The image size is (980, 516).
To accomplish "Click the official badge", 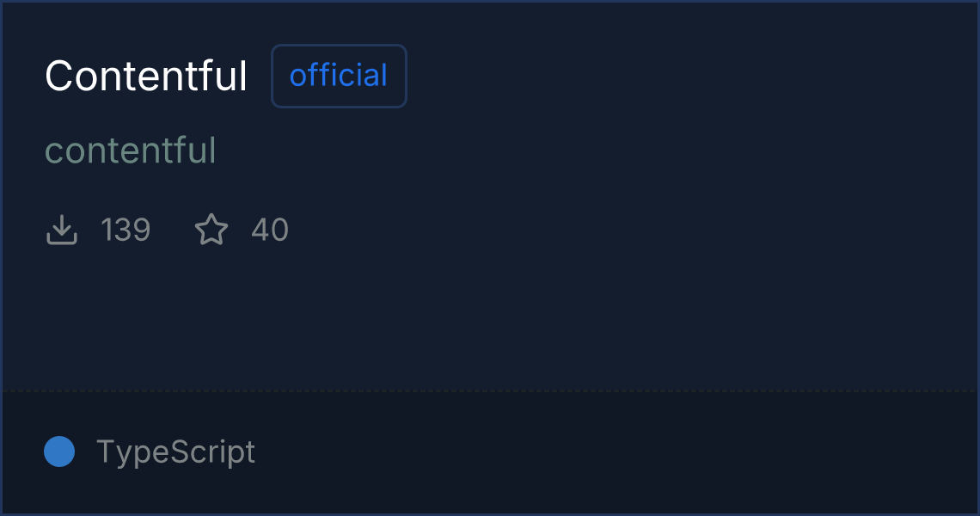I will point(339,76).
